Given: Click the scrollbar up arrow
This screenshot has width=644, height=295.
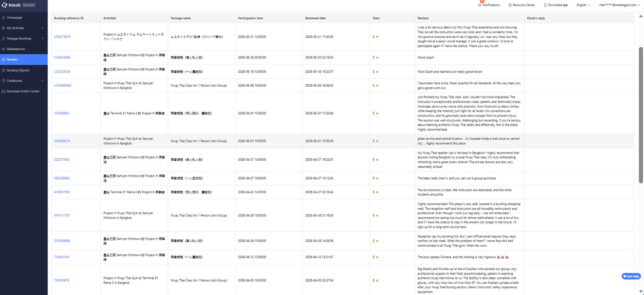Looking at the screenshot, I should [641, 17].
